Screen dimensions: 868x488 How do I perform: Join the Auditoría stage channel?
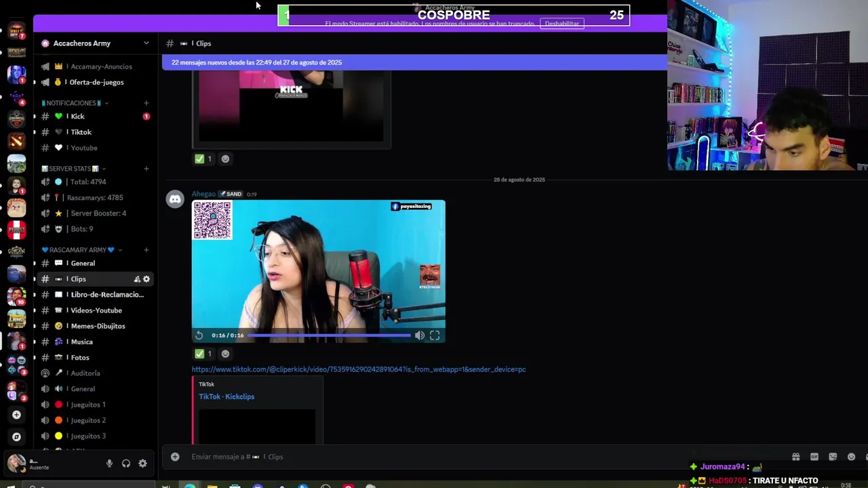(x=95, y=373)
